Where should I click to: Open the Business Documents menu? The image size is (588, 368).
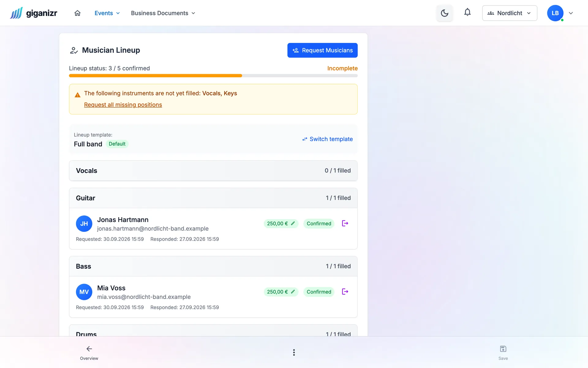(x=163, y=13)
